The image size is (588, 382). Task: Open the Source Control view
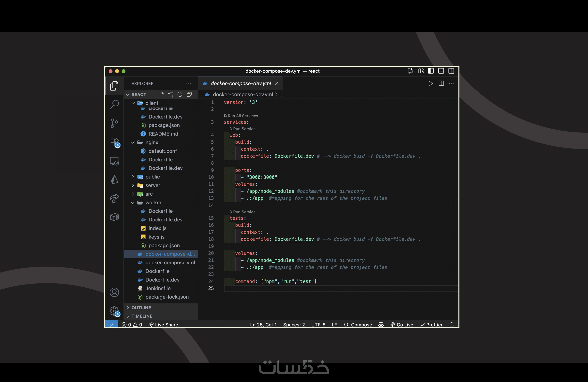(114, 123)
